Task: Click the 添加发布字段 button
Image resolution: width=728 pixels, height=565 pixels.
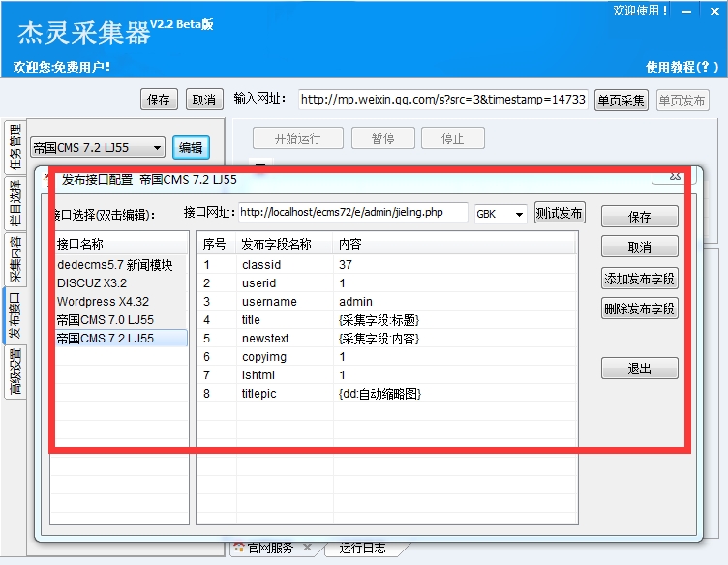Action: click(639, 279)
